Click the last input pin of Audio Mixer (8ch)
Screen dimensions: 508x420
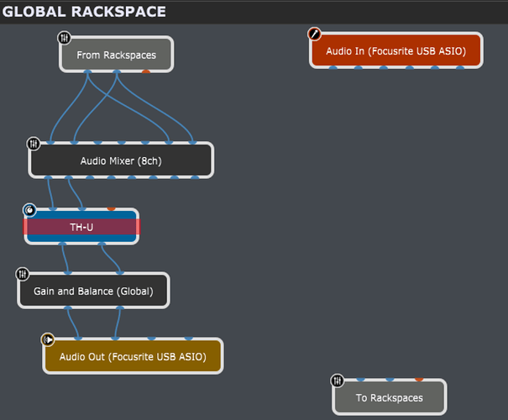pos(192,142)
